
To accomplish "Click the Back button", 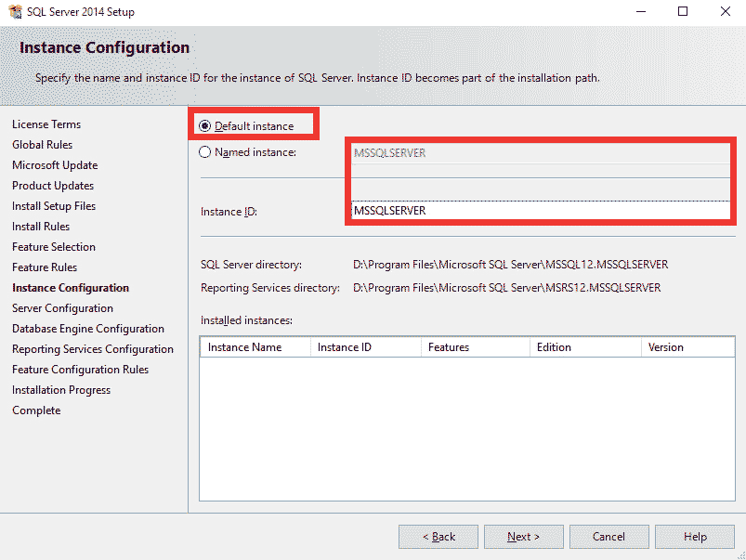I will [438, 536].
